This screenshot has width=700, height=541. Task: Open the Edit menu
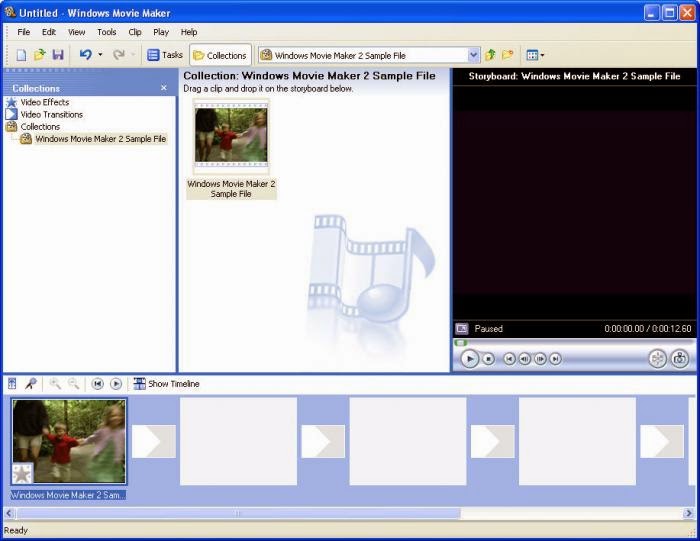[x=49, y=32]
